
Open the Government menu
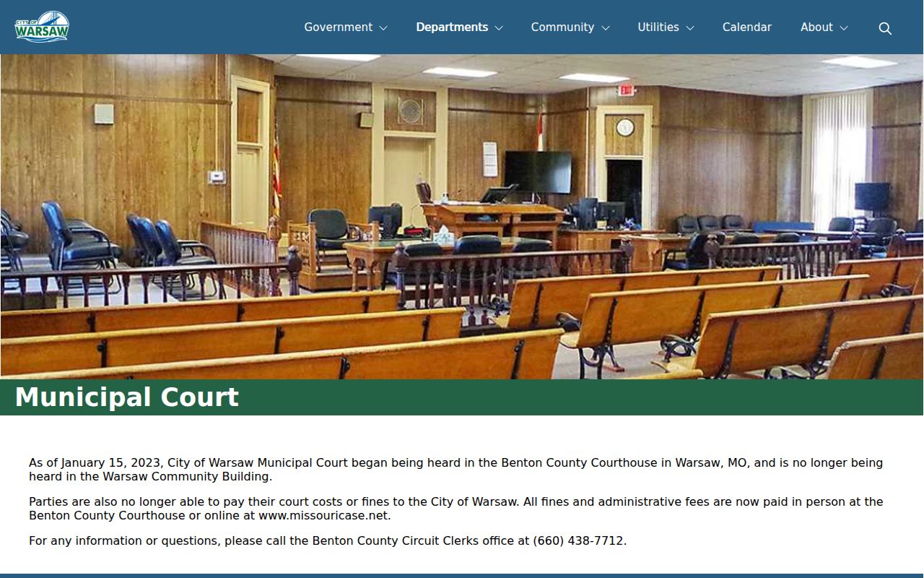[x=338, y=27]
